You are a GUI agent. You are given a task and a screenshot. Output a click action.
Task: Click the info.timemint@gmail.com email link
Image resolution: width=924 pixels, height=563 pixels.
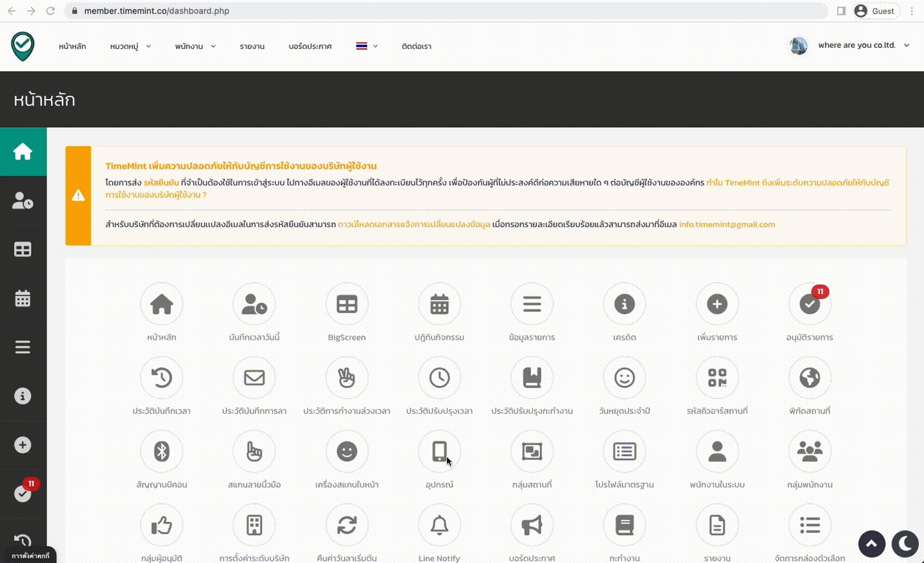pyautogui.click(x=726, y=225)
